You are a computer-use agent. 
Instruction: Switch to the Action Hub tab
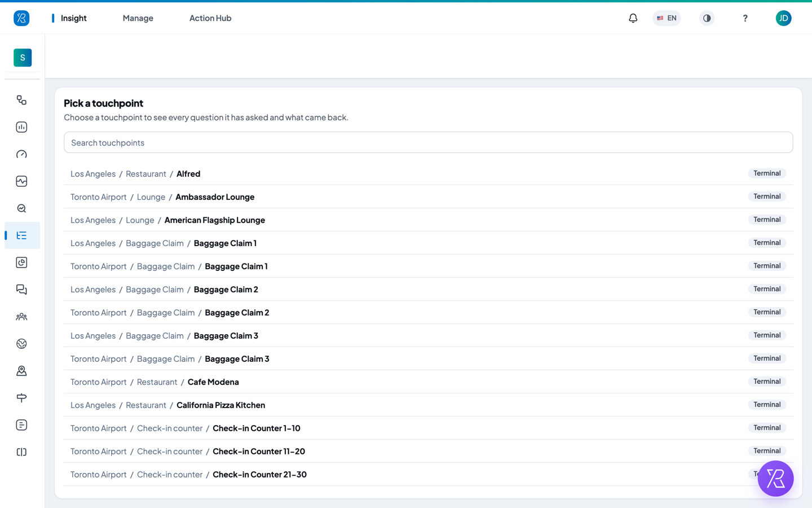[x=210, y=18]
